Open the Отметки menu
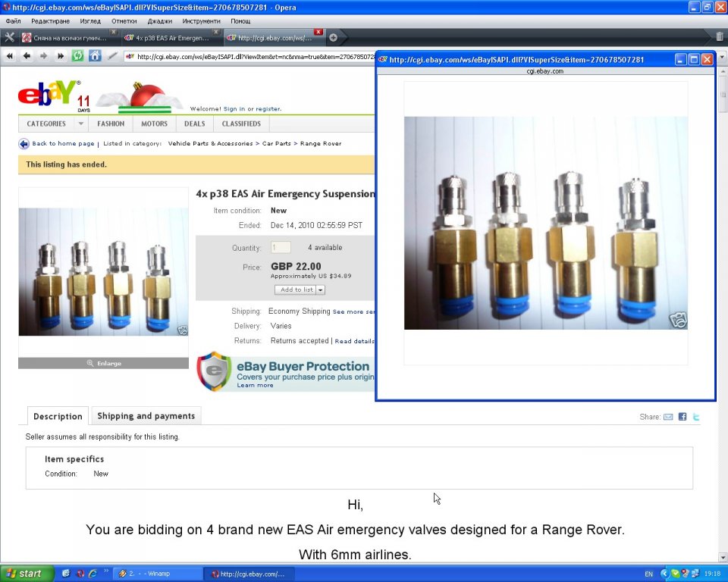This screenshot has width=728, height=582. [124, 21]
